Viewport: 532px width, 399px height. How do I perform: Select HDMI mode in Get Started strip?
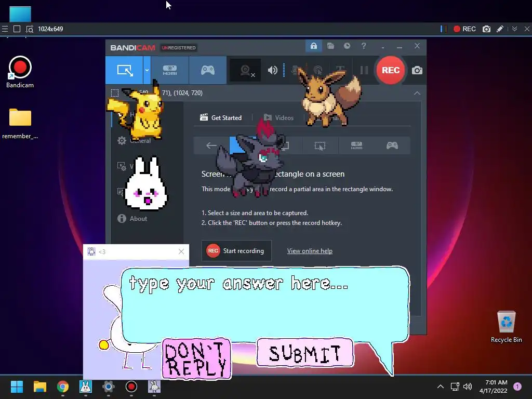tap(356, 145)
